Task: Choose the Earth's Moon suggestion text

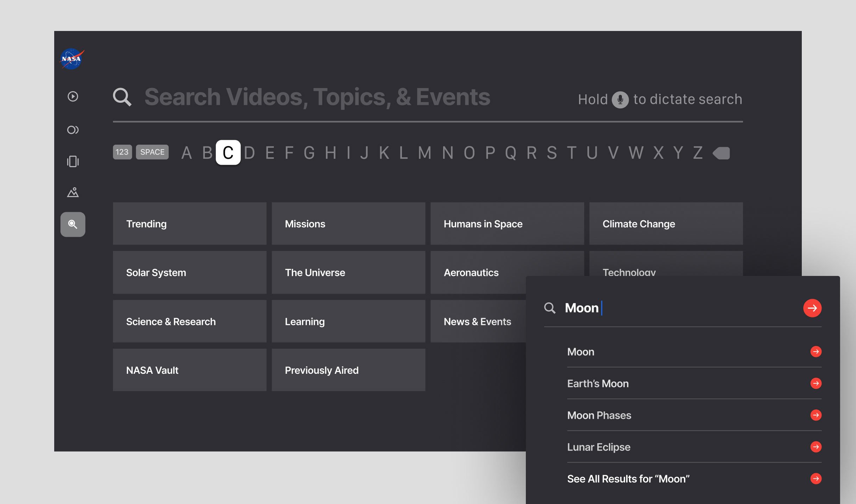Action: point(598,383)
